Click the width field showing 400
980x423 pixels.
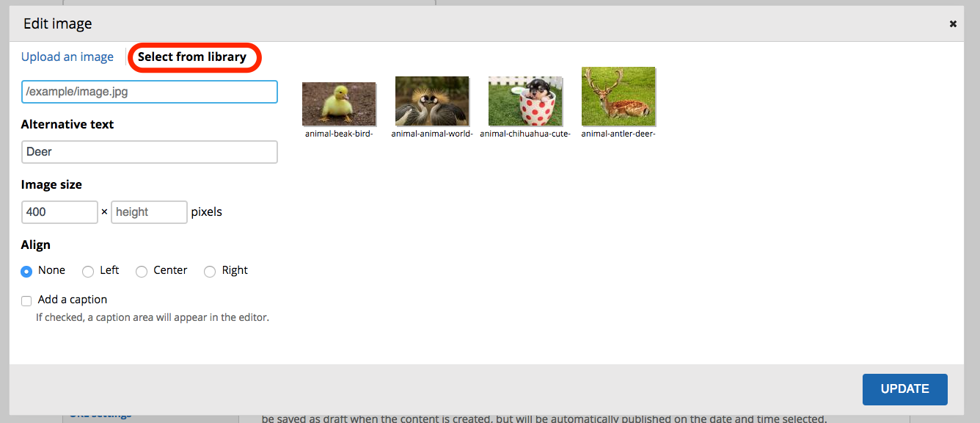59,211
